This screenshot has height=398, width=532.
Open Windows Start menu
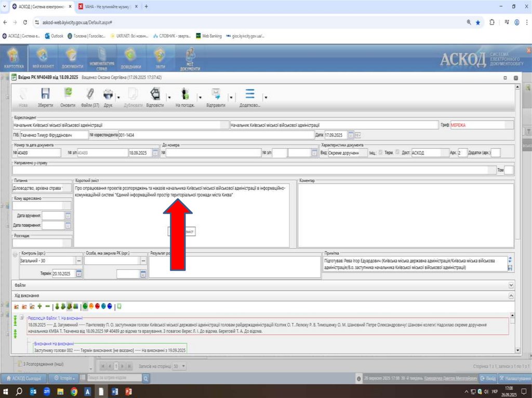[x=5, y=392]
